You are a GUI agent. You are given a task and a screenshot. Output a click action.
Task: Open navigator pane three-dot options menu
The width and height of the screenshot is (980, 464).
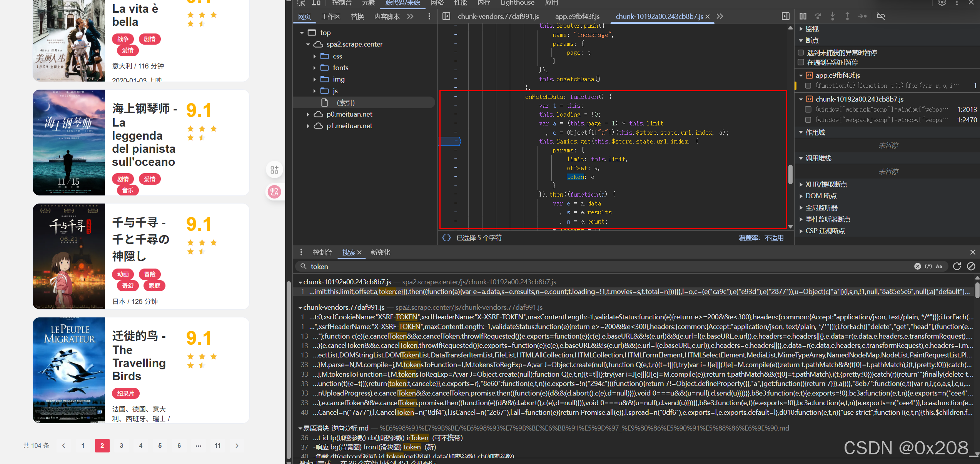tap(429, 17)
